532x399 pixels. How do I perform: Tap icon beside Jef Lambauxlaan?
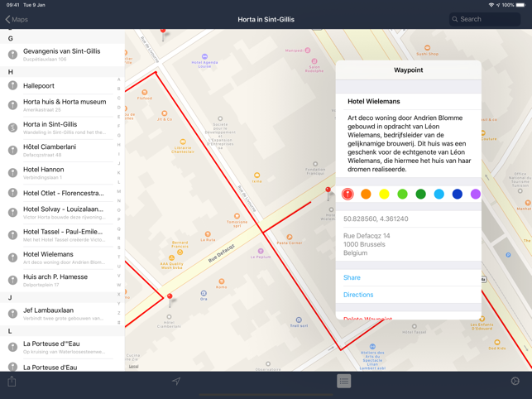tap(12, 313)
